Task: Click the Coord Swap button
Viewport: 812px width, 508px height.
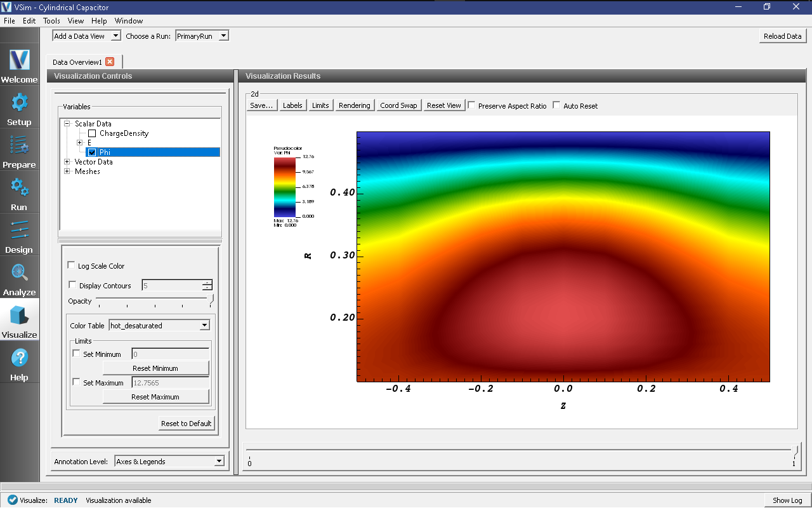Action: (398, 105)
